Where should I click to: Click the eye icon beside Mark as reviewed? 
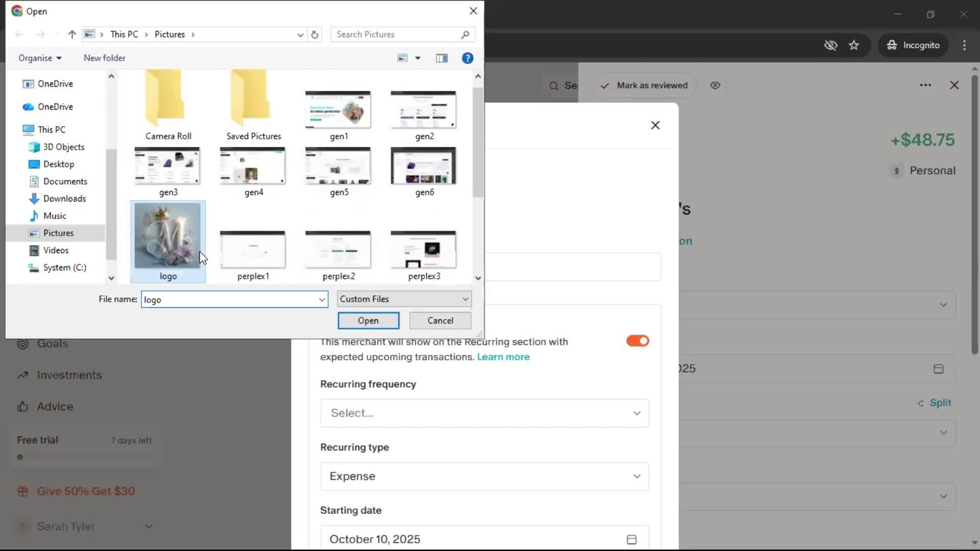coord(715,86)
